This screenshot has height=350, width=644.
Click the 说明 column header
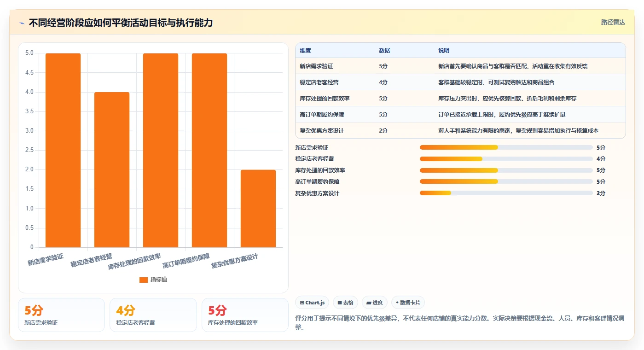(x=444, y=51)
